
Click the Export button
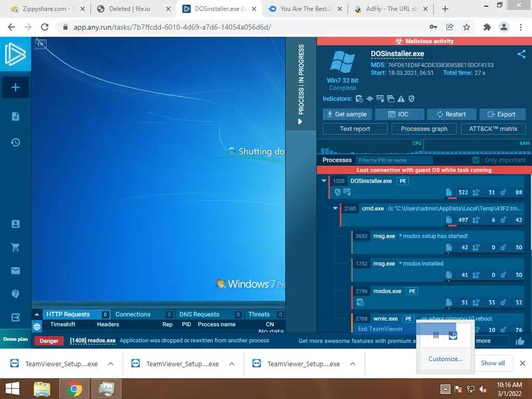502,114
